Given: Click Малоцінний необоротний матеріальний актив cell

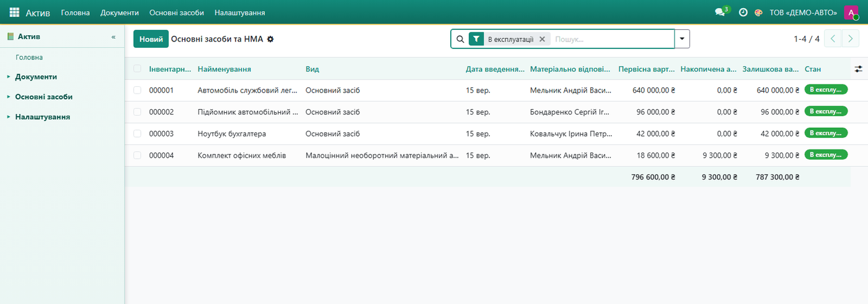Looking at the screenshot, I should click(x=383, y=155).
